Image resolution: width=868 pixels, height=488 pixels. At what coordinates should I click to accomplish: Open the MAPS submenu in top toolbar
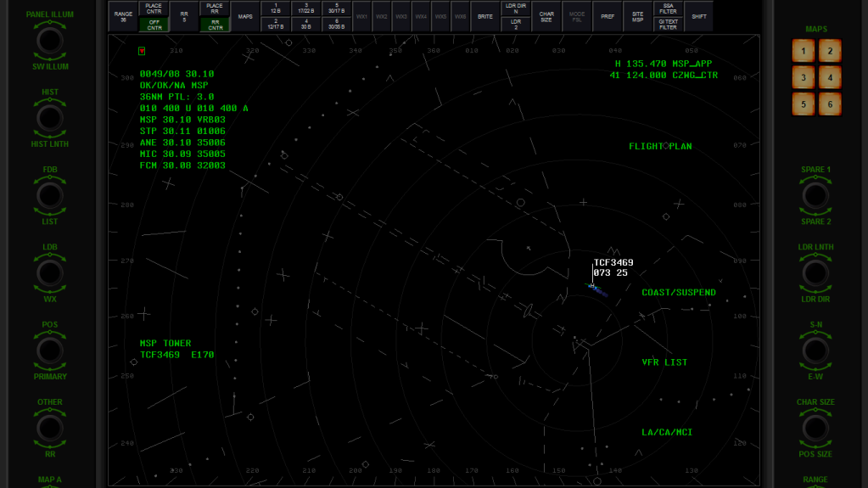pos(245,16)
